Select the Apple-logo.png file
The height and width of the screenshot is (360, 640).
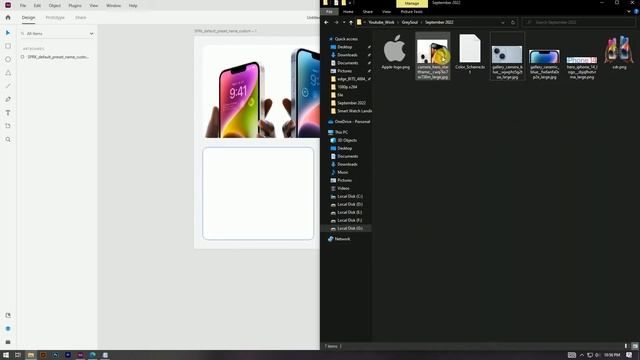point(395,52)
